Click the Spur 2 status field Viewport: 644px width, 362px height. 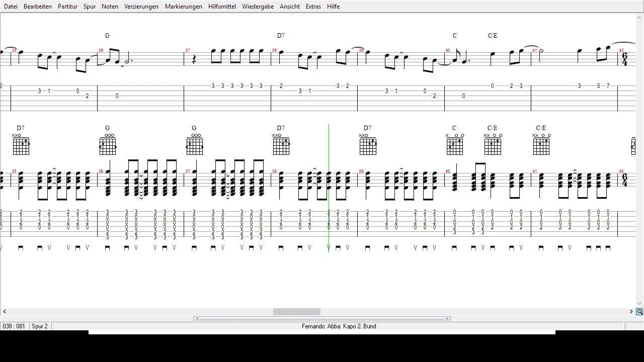(40, 326)
